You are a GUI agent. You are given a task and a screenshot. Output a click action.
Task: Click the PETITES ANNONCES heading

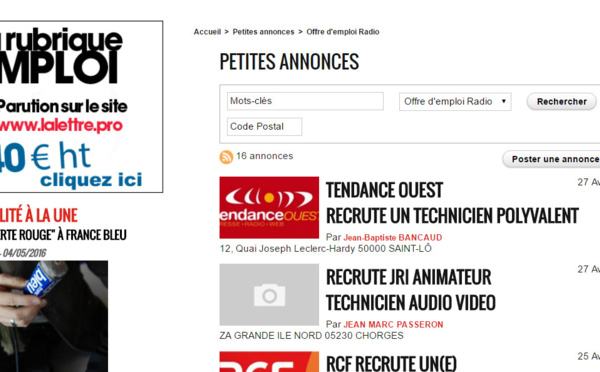click(x=289, y=61)
